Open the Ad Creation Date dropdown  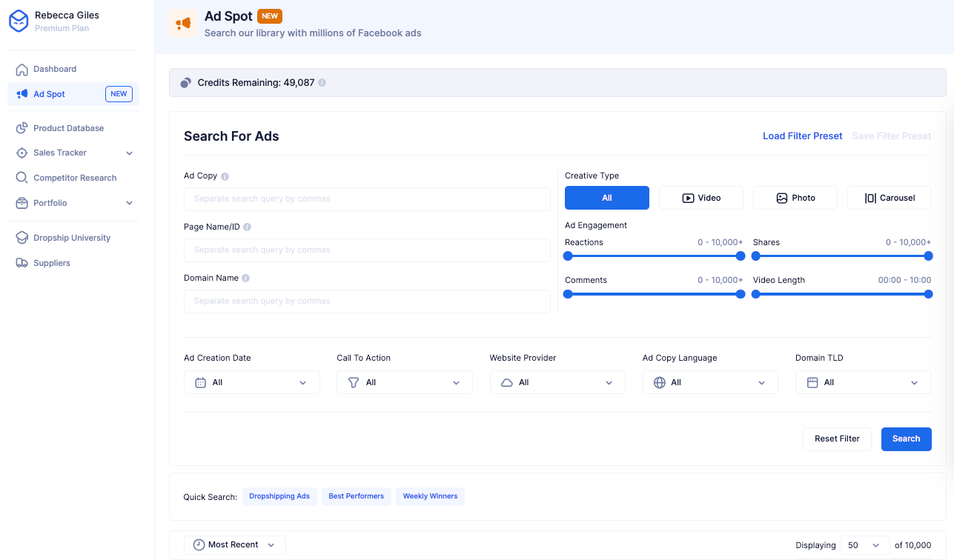[251, 382]
